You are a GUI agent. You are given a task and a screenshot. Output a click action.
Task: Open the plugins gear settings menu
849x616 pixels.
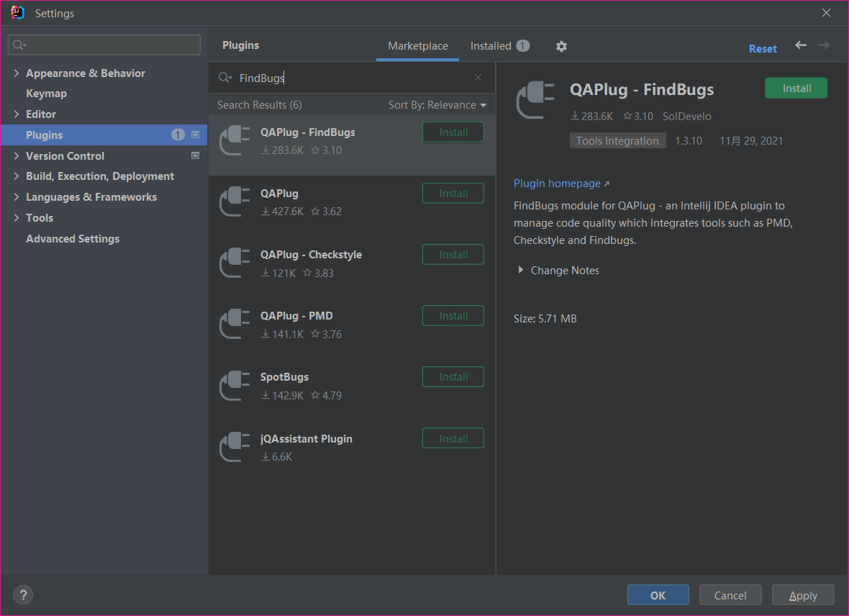(561, 47)
